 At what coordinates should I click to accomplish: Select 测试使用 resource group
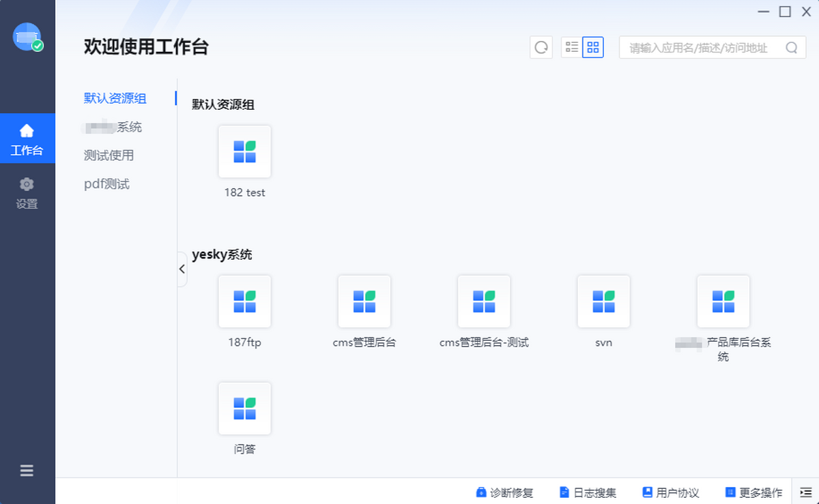click(x=109, y=155)
